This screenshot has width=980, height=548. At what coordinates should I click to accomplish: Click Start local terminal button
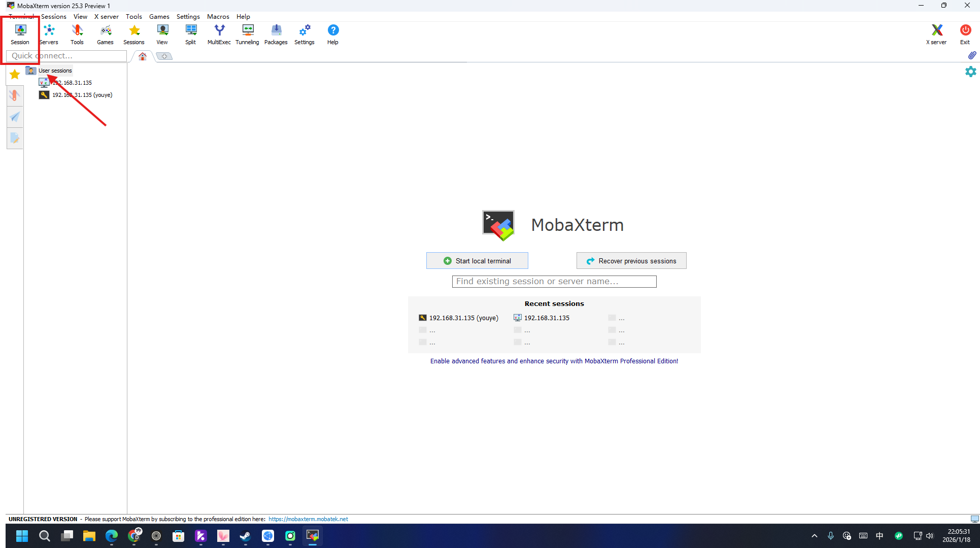(x=477, y=261)
